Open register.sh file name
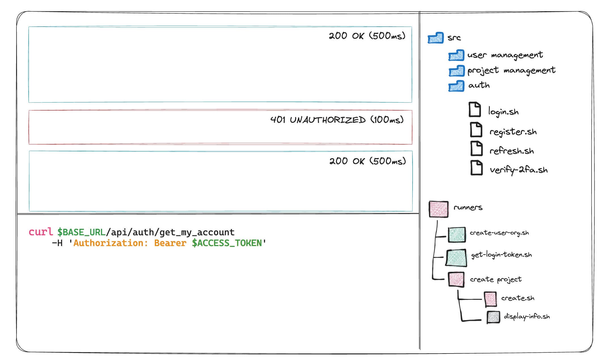Viewport: 608px width, 364px height. [x=513, y=132]
